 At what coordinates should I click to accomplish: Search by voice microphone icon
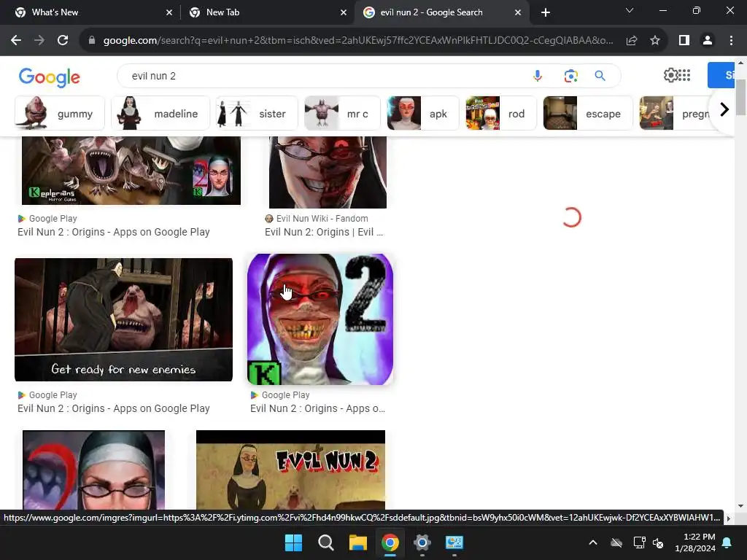[538, 76]
